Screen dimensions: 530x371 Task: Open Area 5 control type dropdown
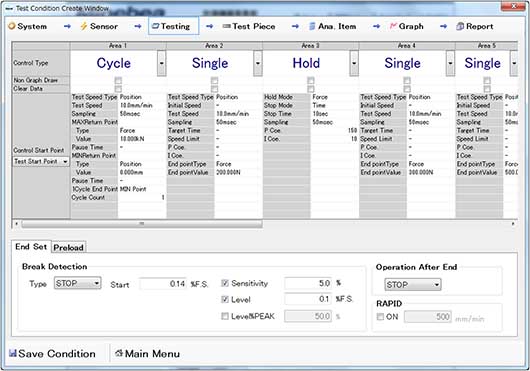(514, 63)
